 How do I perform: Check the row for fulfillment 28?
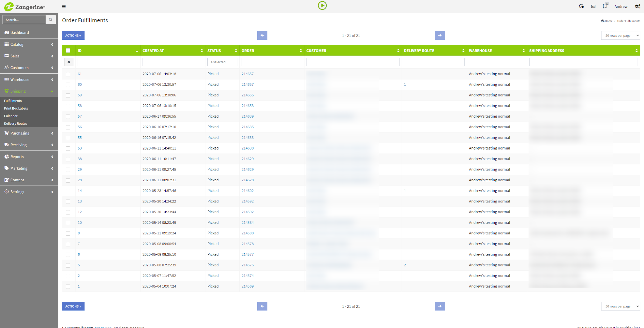tap(68, 180)
